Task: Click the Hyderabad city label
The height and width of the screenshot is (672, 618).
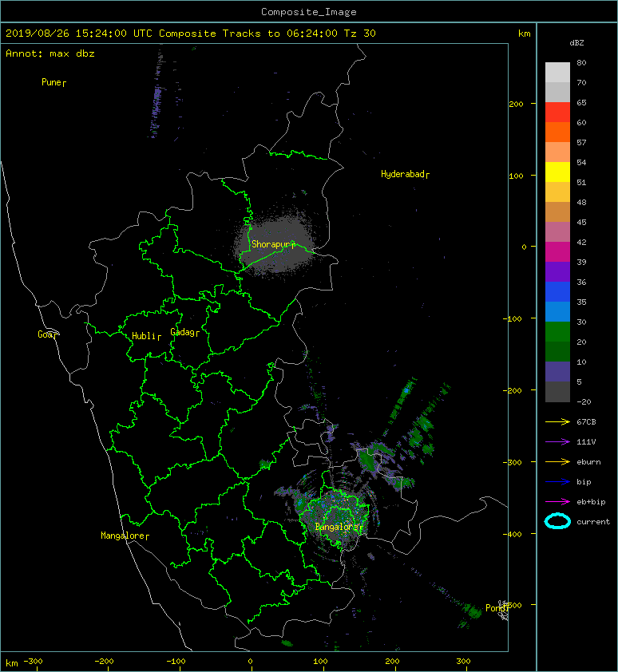Action: [x=402, y=174]
